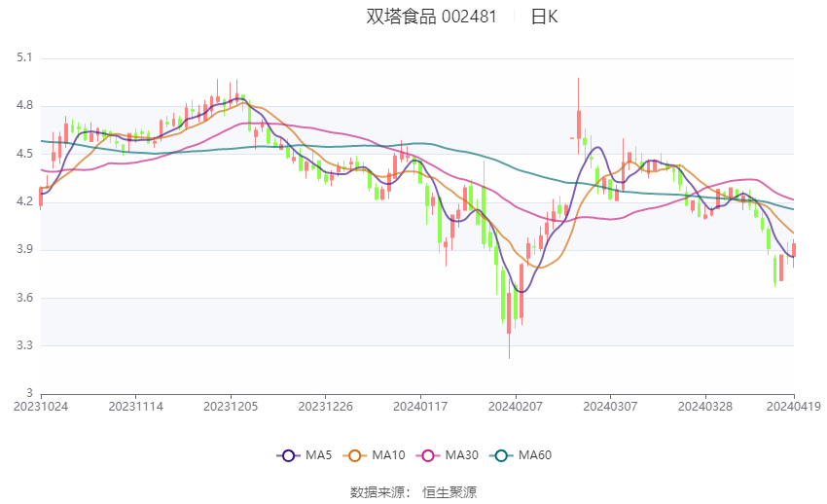Image resolution: width=827 pixels, height=504 pixels.
Task: Select the 20231024 date on the axis
Action: point(41,407)
